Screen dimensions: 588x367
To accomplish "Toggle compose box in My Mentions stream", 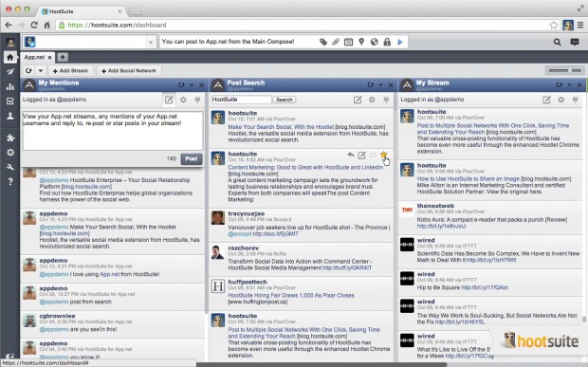I will pyautogui.click(x=169, y=100).
